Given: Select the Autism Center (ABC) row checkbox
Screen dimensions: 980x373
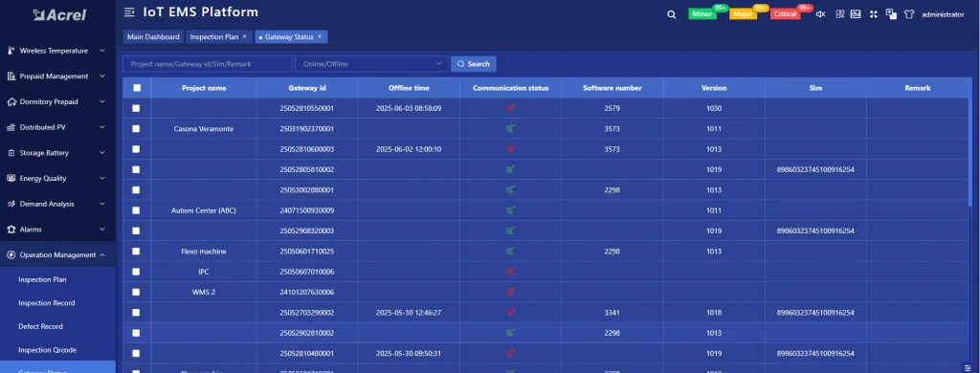Looking at the screenshot, I should [x=136, y=210].
